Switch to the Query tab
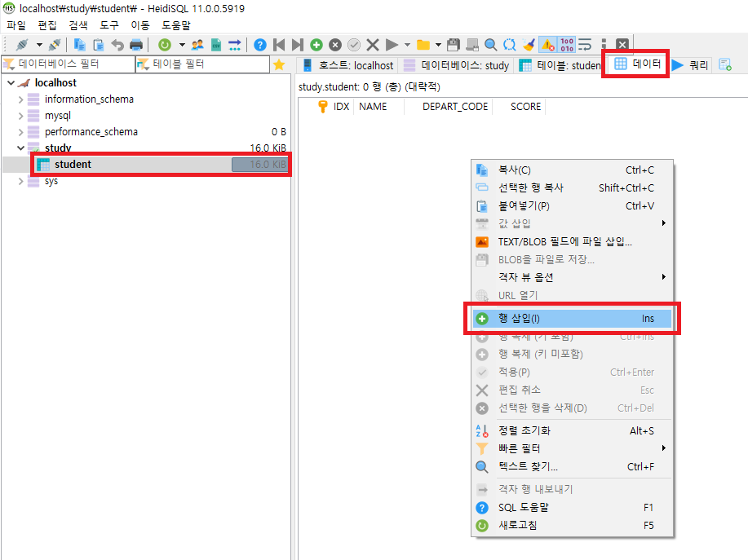Screen dimensions: 748x560 pos(690,65)
